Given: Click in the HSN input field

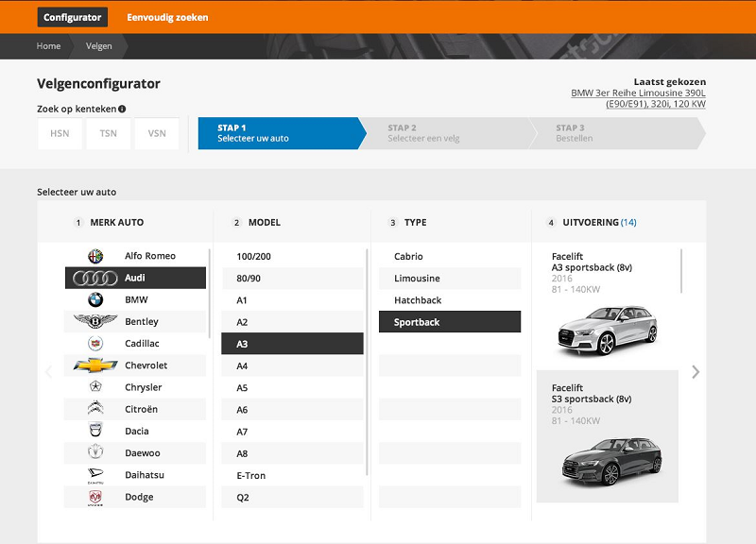Looking at the screenshot, I should 60,133.
